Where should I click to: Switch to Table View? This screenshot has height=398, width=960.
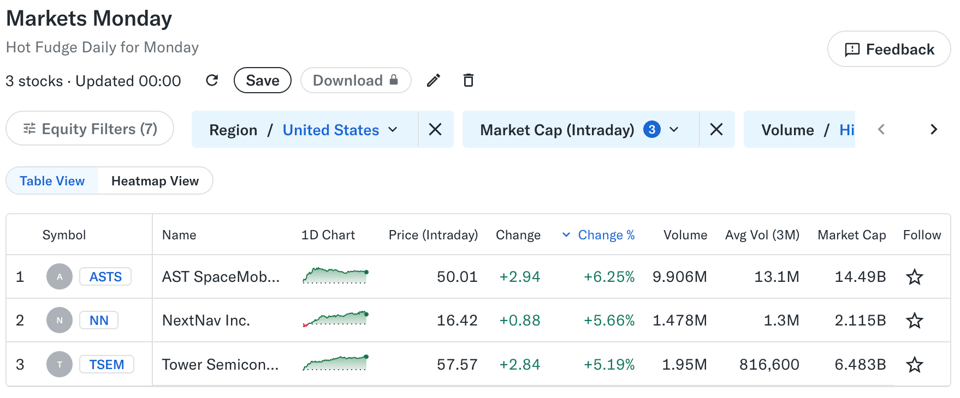[x=52, y=181]
